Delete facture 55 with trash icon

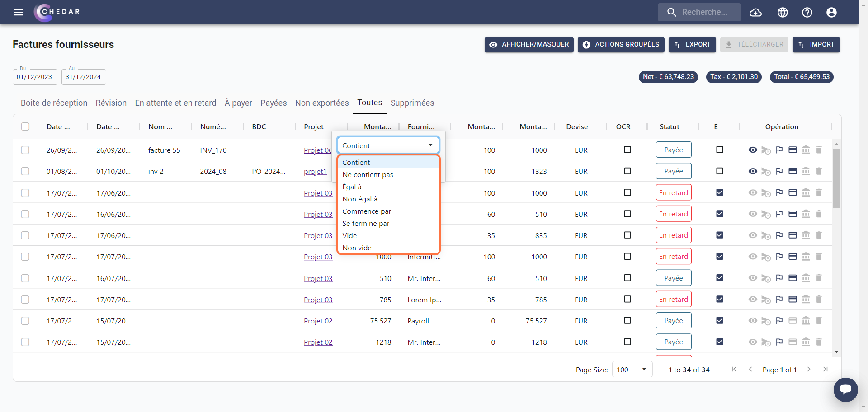[x=819, y=150]
